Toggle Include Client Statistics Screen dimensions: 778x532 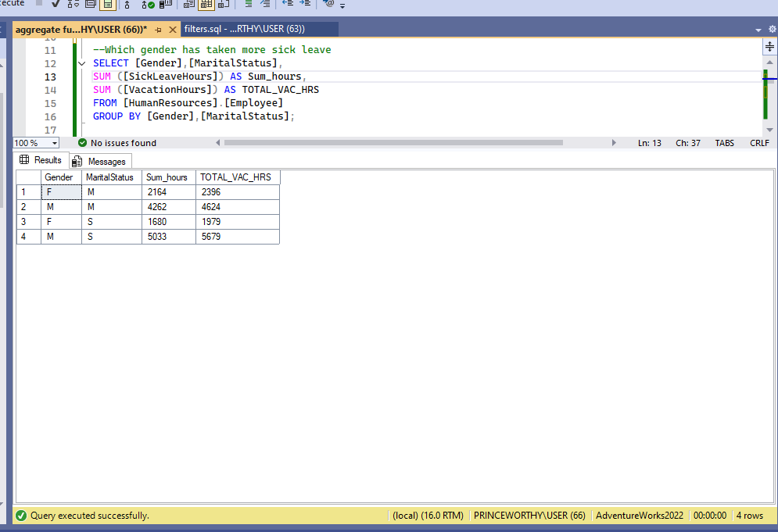tap(166, 4)
